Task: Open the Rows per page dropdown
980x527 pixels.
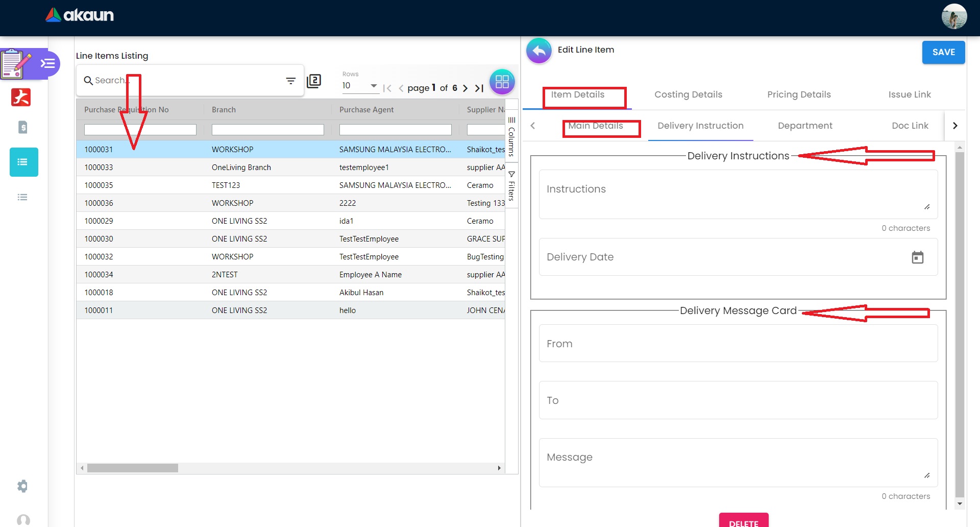Action: click(360, 86)
